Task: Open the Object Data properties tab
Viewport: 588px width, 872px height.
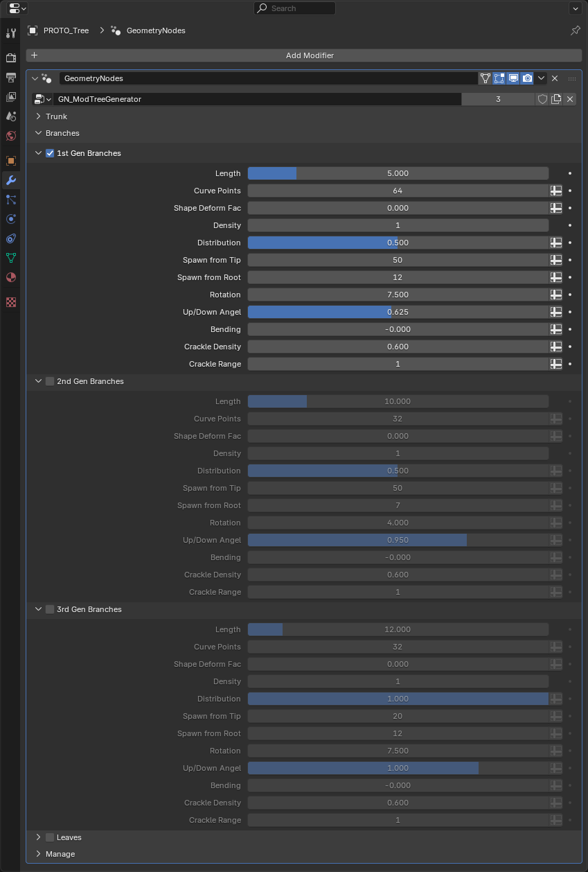Action: click(11, 258)
